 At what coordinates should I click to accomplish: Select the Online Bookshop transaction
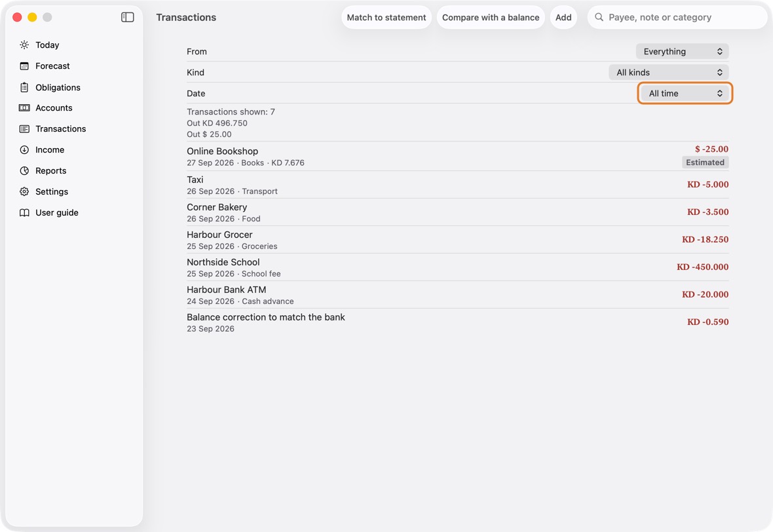pyautogui.click(x=457, y=157)
